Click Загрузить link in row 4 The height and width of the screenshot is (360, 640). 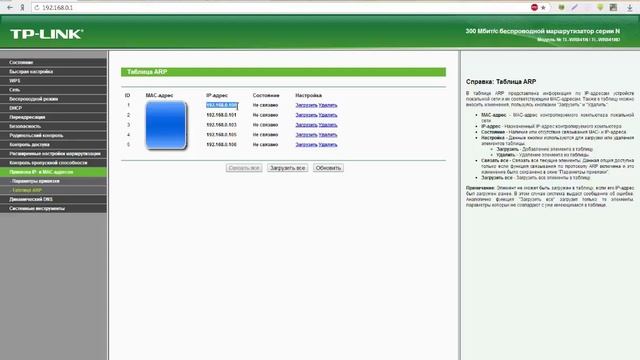click(306, 135)
